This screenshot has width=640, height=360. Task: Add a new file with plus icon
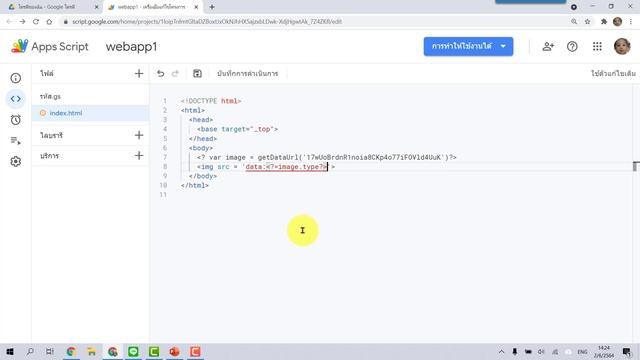[139, 73]
